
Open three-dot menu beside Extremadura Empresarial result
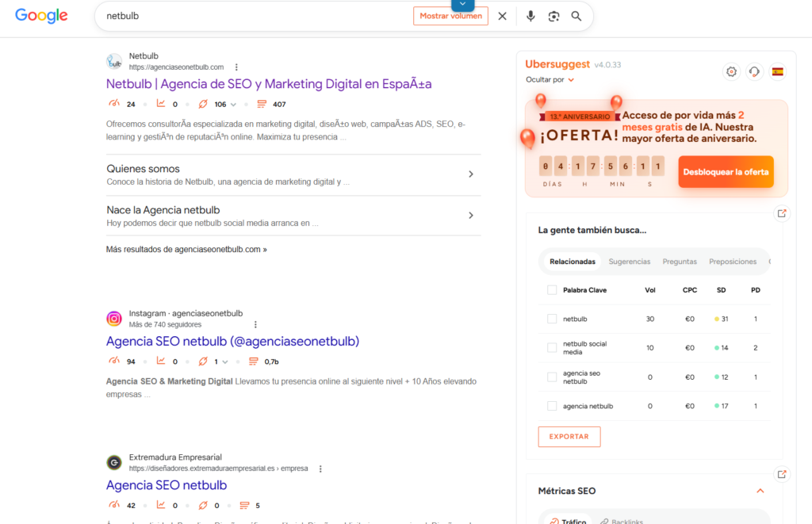pos(320,469)
